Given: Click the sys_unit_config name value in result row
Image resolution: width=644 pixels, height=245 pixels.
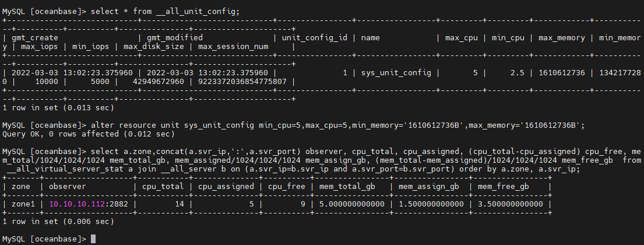Looking at the screenshot, I should [396, 73].
